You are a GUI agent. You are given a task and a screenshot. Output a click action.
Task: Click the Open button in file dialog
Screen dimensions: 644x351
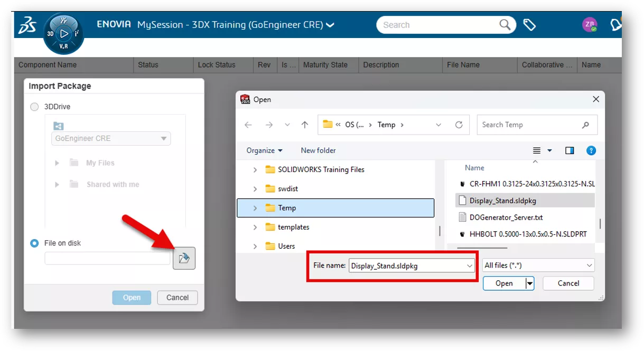click(x=504, y=283)
